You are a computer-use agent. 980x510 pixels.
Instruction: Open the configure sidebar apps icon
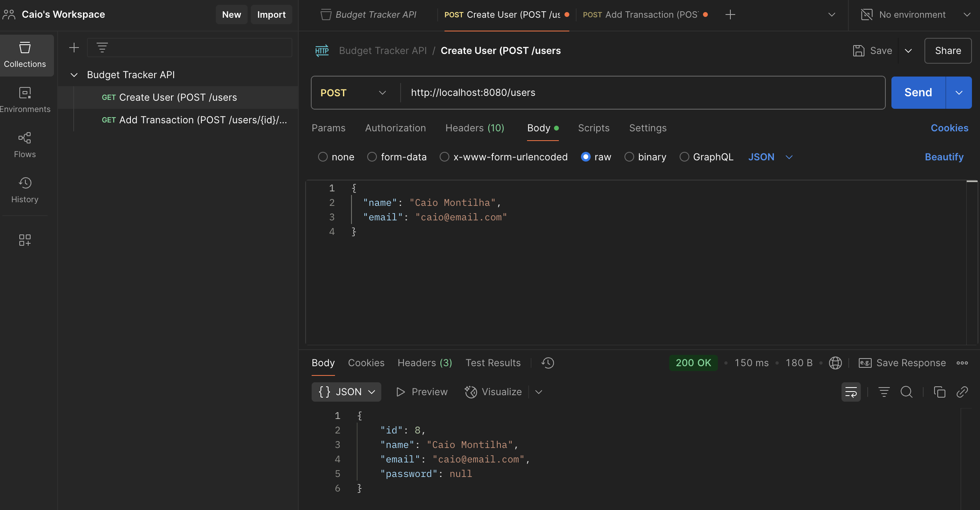[25, 240]
